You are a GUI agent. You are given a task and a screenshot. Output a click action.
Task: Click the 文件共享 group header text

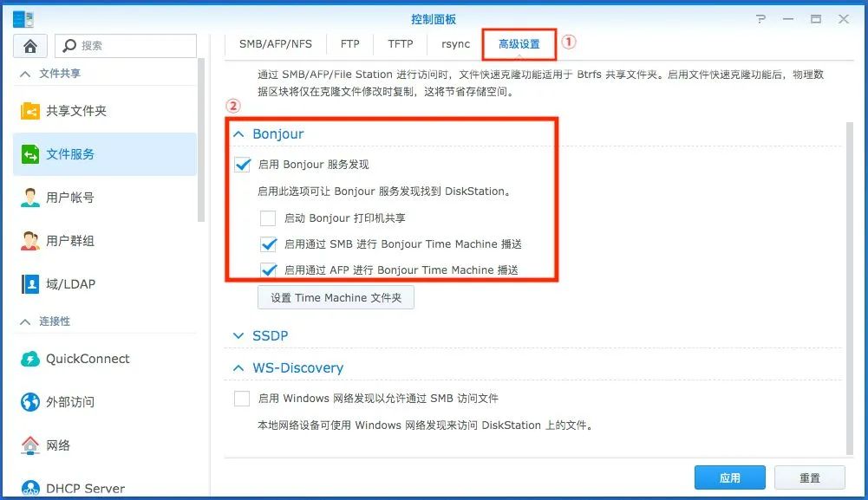pos(60,74)
